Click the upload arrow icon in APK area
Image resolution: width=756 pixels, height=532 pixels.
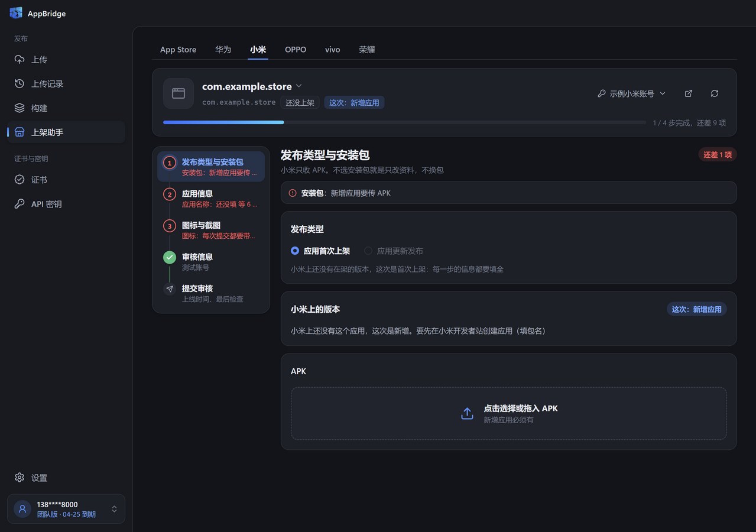pos(467,414)
